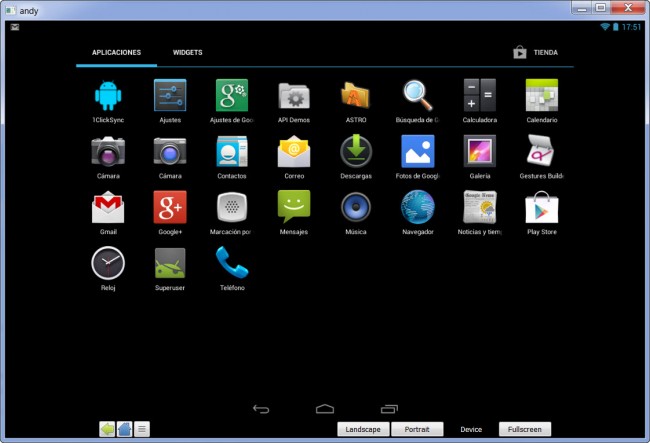Viewport: 650px width, 443px height.
Task: Click the Wi-Fi signal icon in status bar
Action: pyautogui.click(x=605, y=27)
